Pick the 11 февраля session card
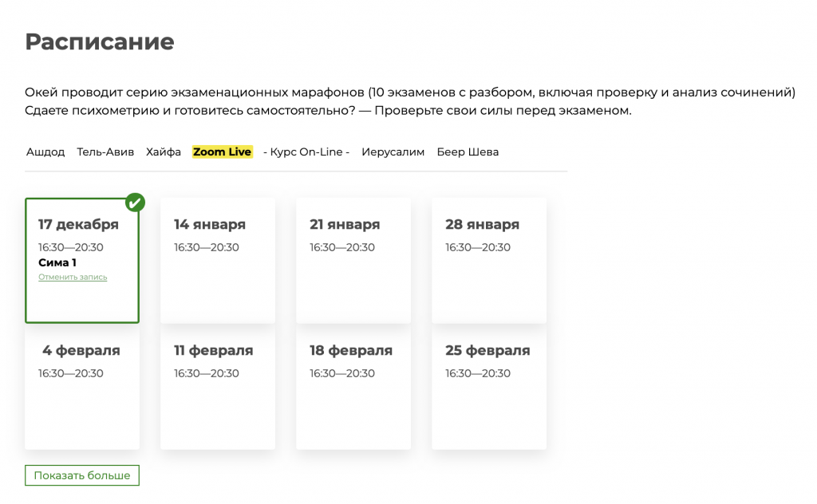This screenshot has height=504, width=817. (218, 387)
